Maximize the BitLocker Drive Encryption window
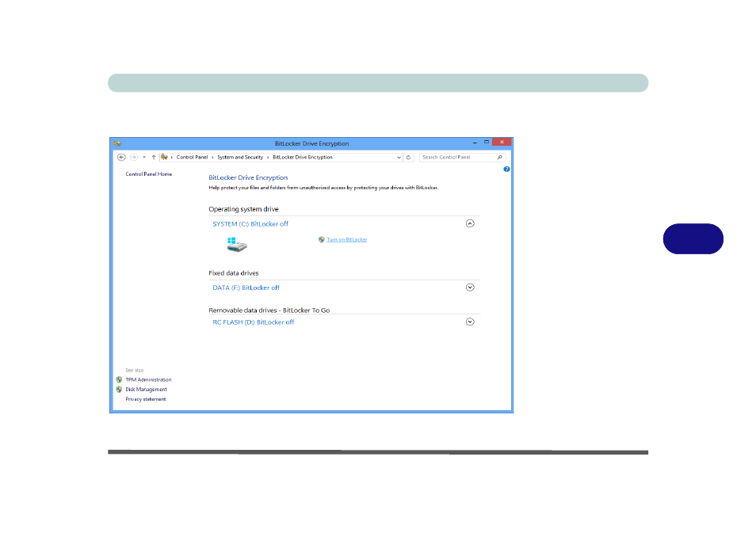This screenshot has height=533, width=756. [487, 143]
